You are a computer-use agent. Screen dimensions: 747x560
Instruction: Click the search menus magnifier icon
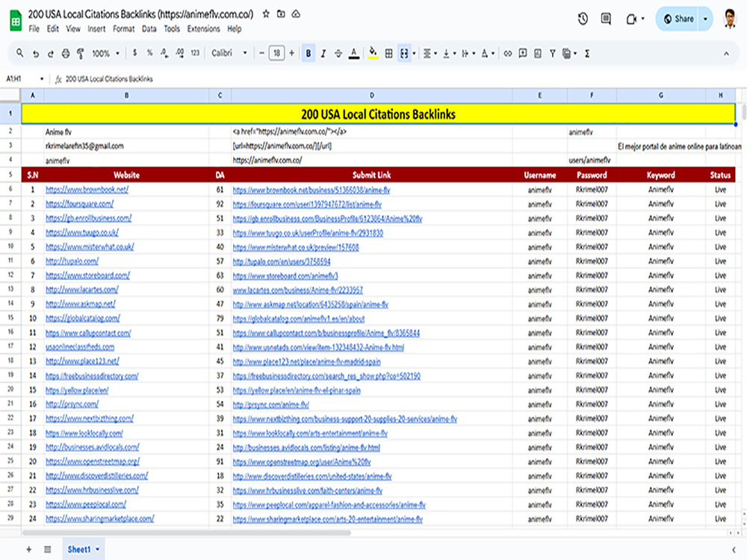[x=19, y=53]
